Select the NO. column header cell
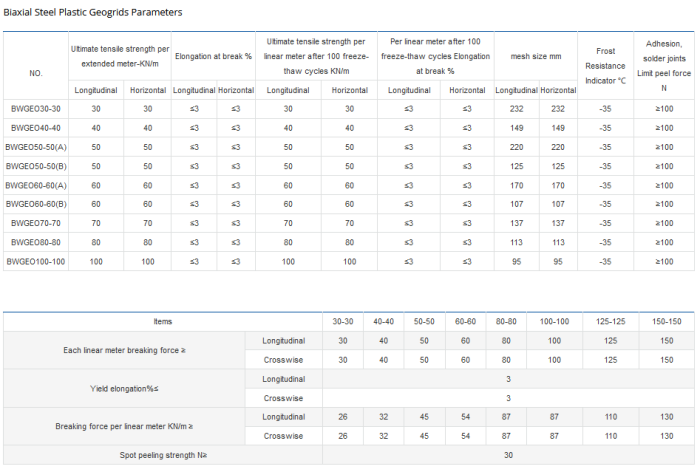The image size is (700, 472). tap(36, 73)
